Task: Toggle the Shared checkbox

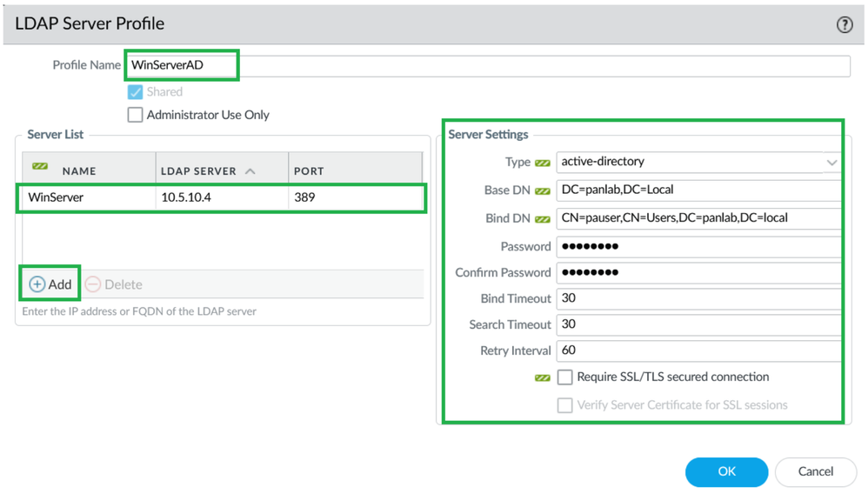Action: pos(136,92)
